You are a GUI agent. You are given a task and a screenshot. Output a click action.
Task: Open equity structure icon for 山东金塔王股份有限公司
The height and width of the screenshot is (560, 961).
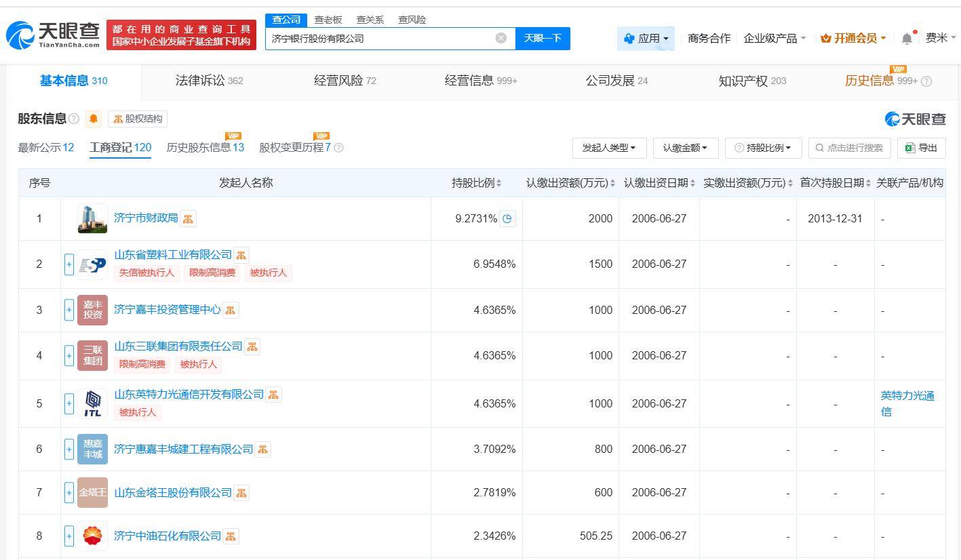[x=241, y=493]
